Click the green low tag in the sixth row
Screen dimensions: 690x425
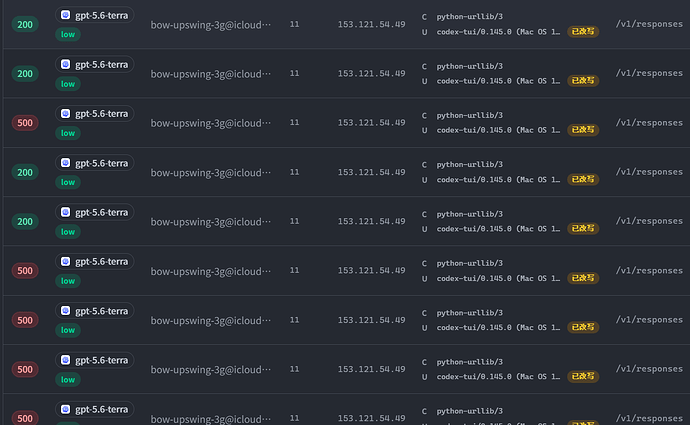[68, 281]
